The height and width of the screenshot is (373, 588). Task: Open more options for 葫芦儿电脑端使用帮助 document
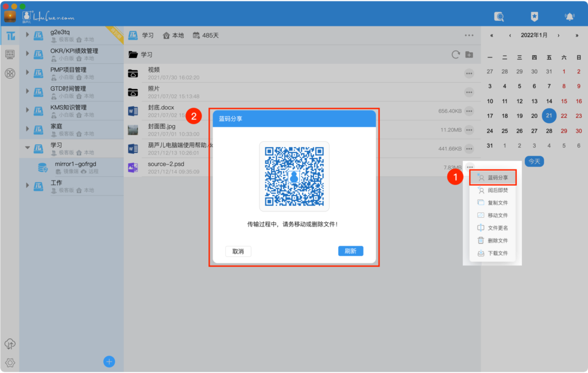[469, 149]
